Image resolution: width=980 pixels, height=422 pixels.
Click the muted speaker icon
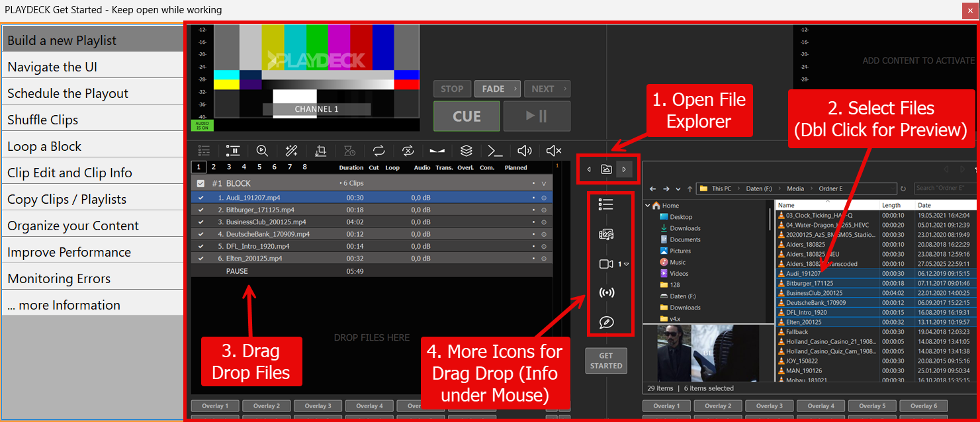pyautogui.click(x=554, y=151)
